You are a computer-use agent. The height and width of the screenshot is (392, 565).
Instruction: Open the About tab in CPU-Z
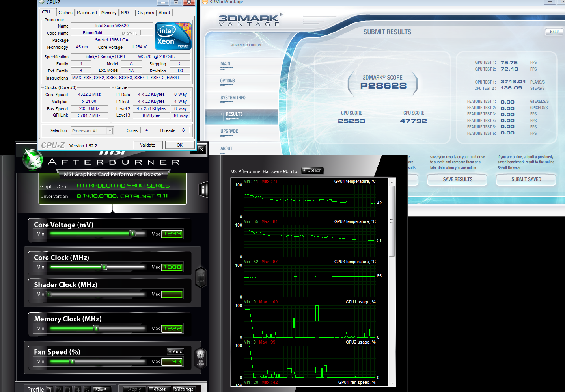point(164,13)
